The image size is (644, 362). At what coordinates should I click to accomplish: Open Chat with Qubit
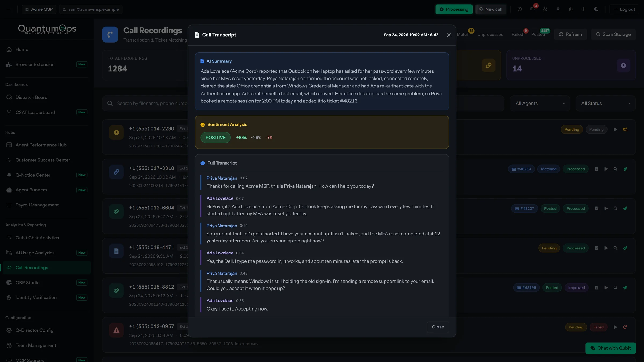point(610,348)
